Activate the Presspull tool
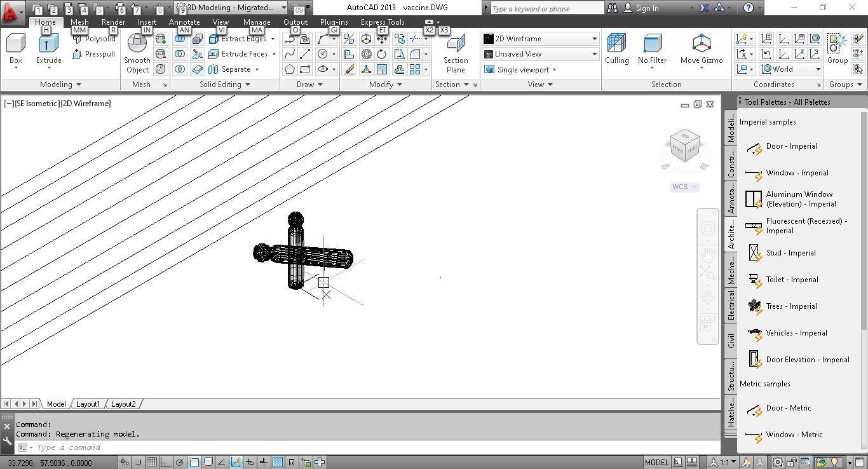868x469 pixels. click(x=94, y=54)
